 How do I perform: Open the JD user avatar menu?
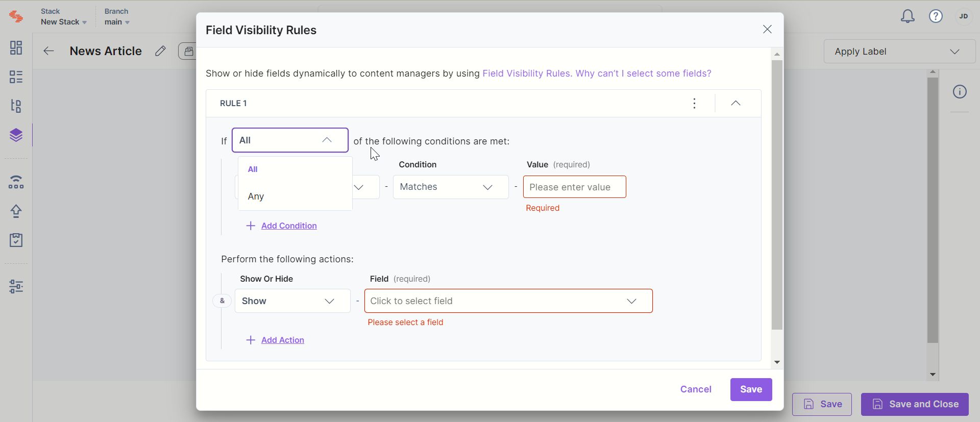(963, 16)
